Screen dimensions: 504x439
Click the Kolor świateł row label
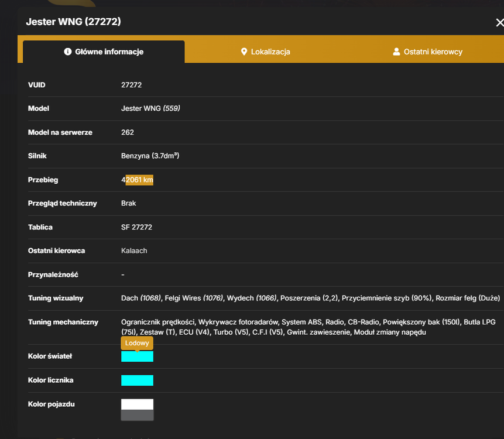point(50,356)
